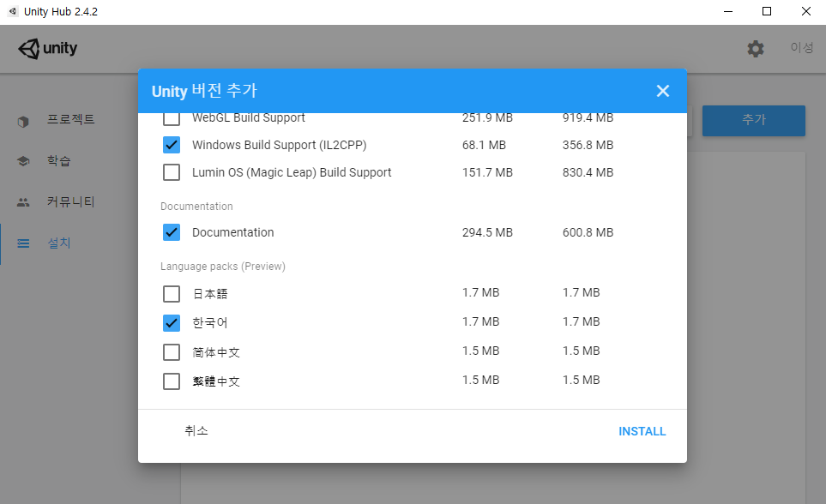
Task: Close the Unity 버전 추가 dialog
Action: (x=663, y=91)
